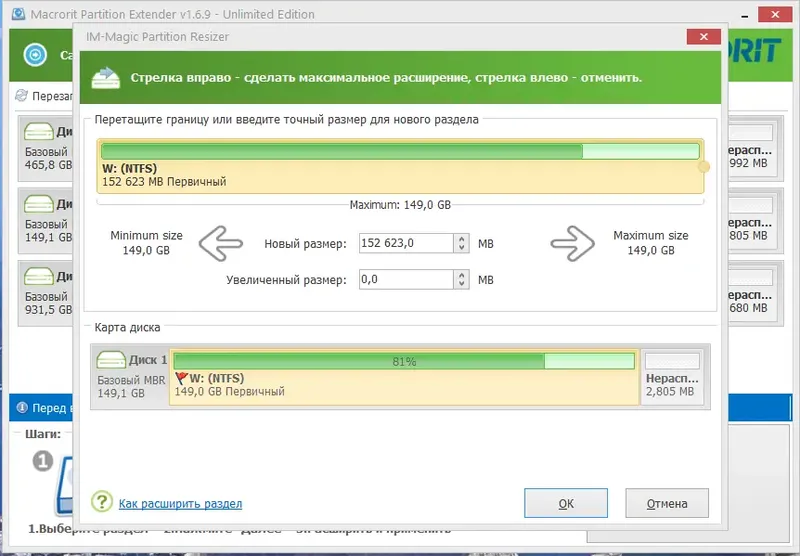
Task: Click the enlarged size input field
Action: click(406, 280)
